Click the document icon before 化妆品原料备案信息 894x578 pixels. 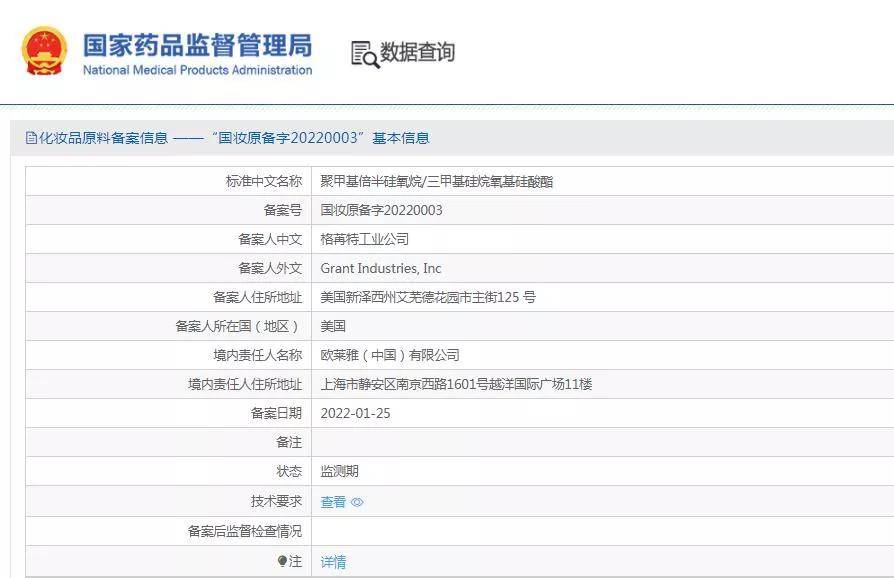(31, 138)
